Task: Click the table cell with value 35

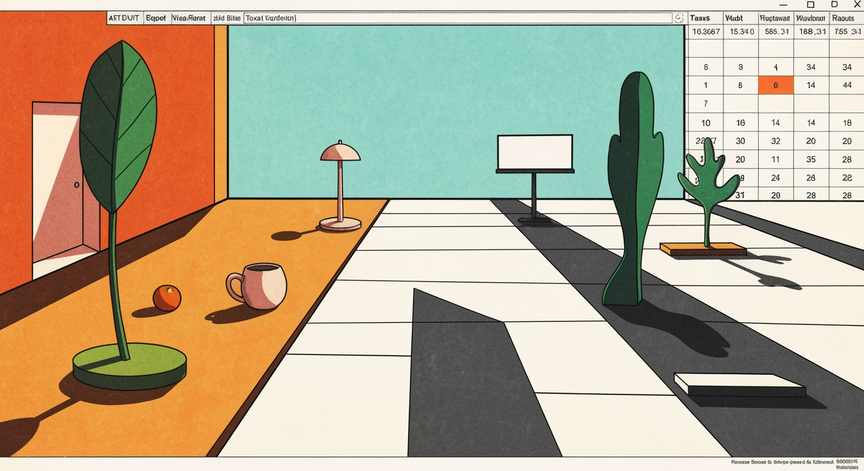Action: tap(811, 159)
